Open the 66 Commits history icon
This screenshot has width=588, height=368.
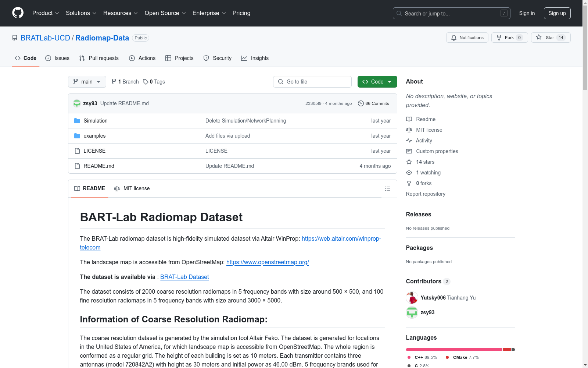(360, 103)
